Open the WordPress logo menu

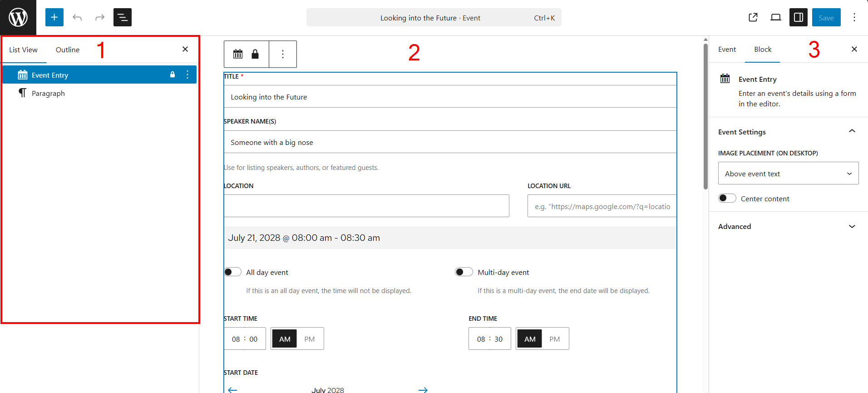(18, 18)
